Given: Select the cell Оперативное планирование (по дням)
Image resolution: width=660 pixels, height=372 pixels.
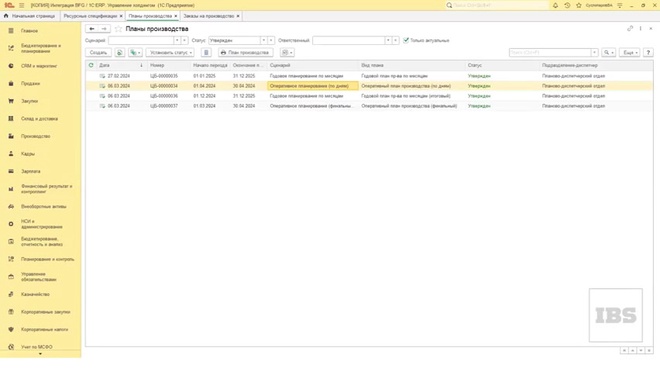Looking at the screenshot, I should (x=313, y=86).
